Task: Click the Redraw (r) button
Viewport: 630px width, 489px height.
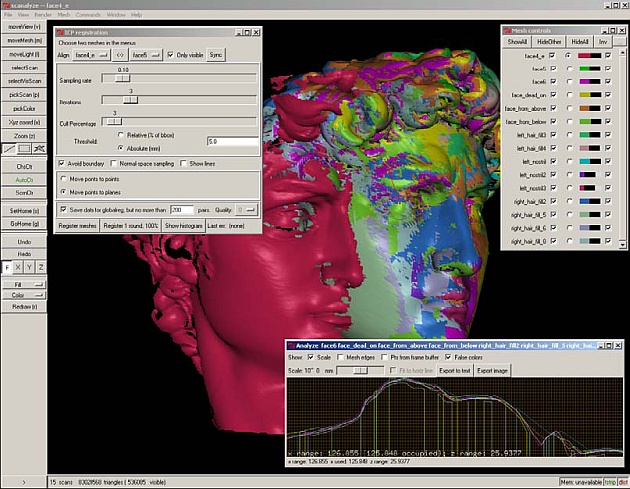Action: 24,307
